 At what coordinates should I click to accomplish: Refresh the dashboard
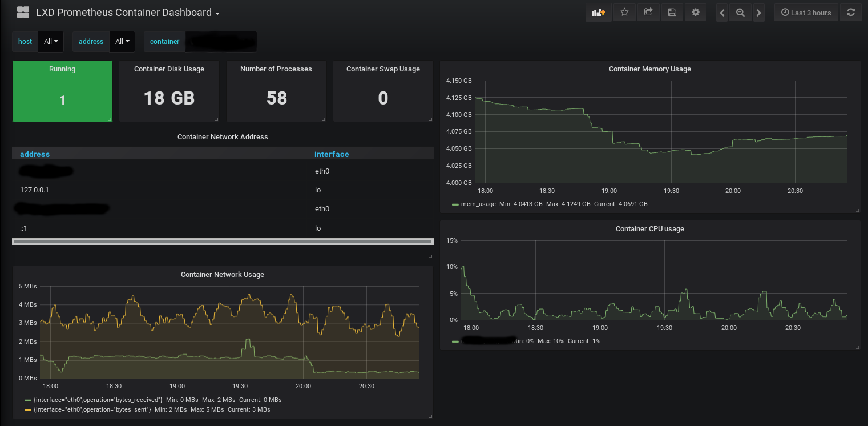point(851,13)
